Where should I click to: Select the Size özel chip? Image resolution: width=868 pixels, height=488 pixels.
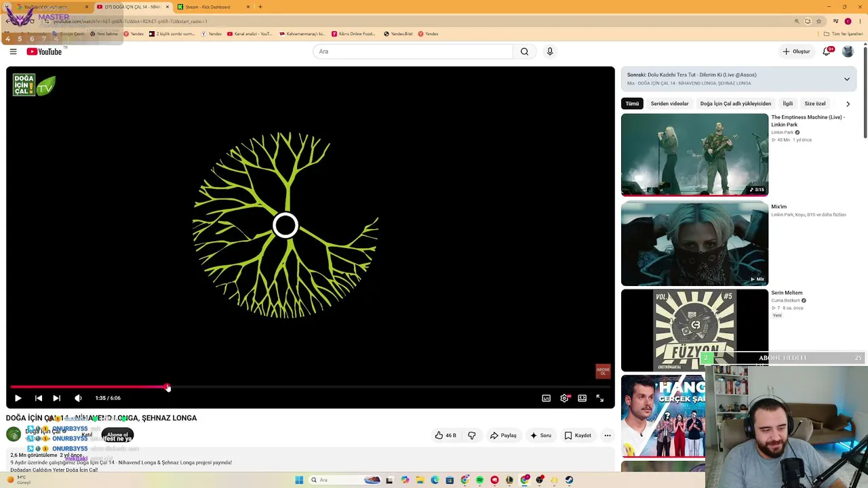(x=814, y=104)
